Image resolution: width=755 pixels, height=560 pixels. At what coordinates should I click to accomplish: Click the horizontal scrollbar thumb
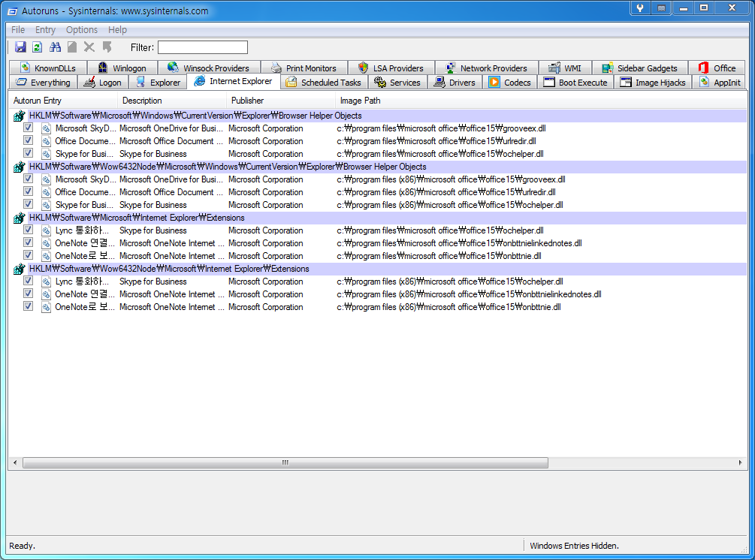click(285, 463)
